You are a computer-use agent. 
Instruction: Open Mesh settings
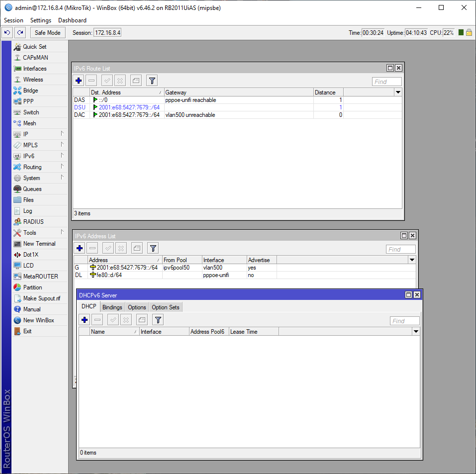[39, 123]
